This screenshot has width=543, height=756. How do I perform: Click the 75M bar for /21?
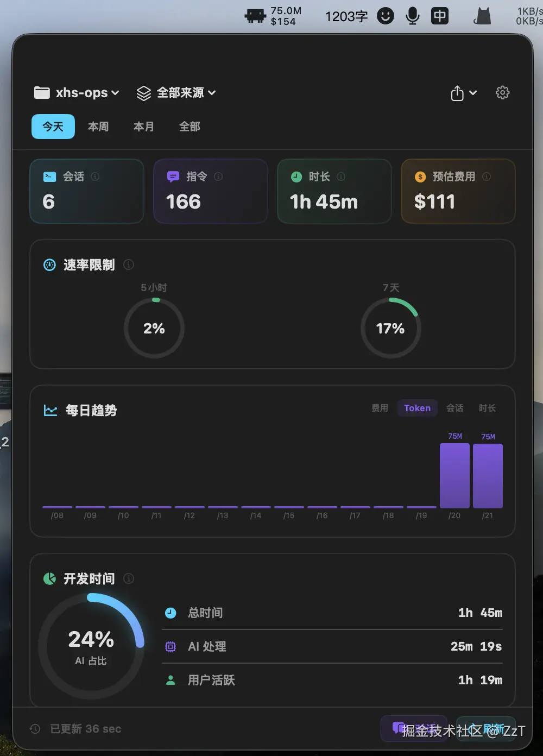pyautogui.click(x=488, y=476)
